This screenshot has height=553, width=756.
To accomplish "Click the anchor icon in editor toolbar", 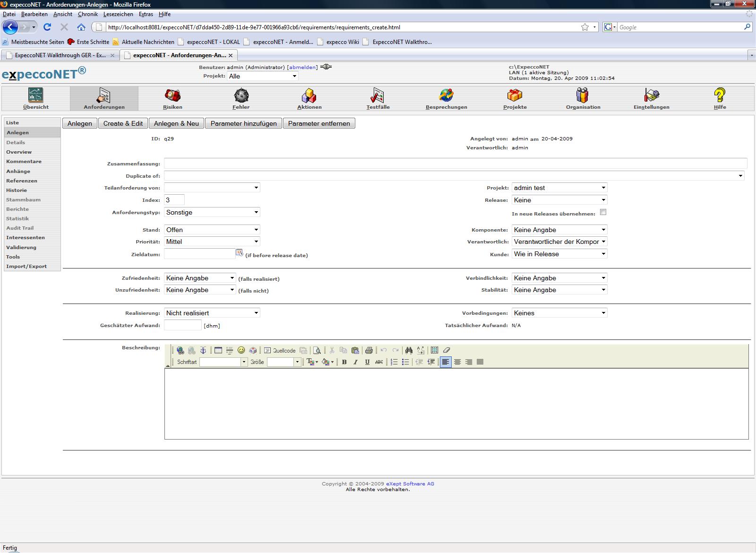I will [203, 350].
